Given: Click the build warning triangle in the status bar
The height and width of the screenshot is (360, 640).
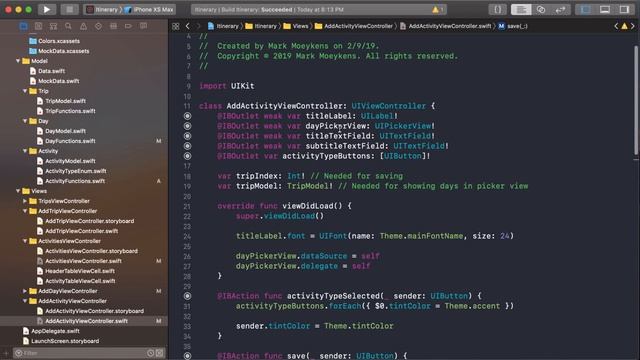Looking at the screenshot, I should click(436, 9).
